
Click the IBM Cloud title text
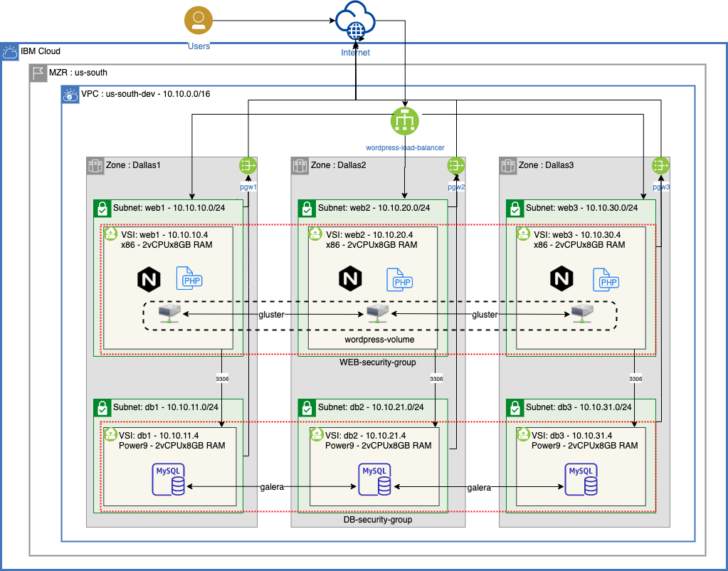click(41, 51)
